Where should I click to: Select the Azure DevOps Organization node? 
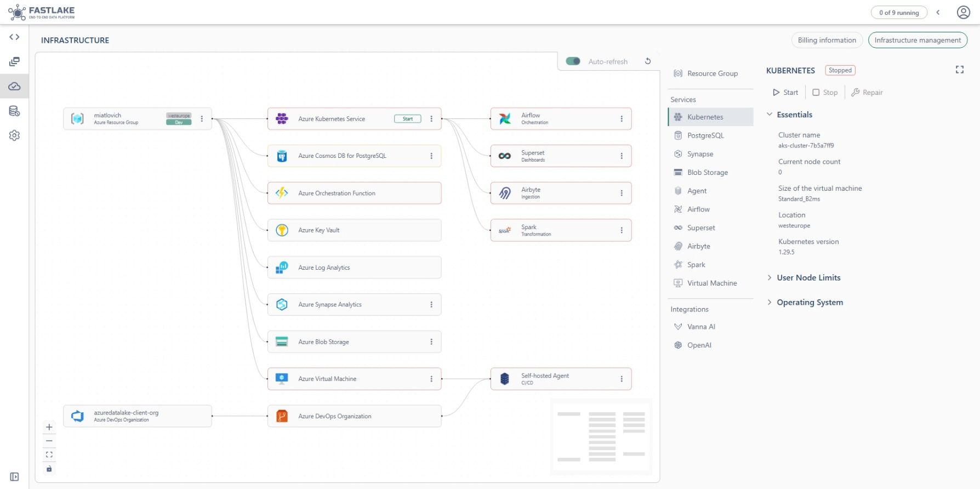pyautogui.click(x=354, y=416)
